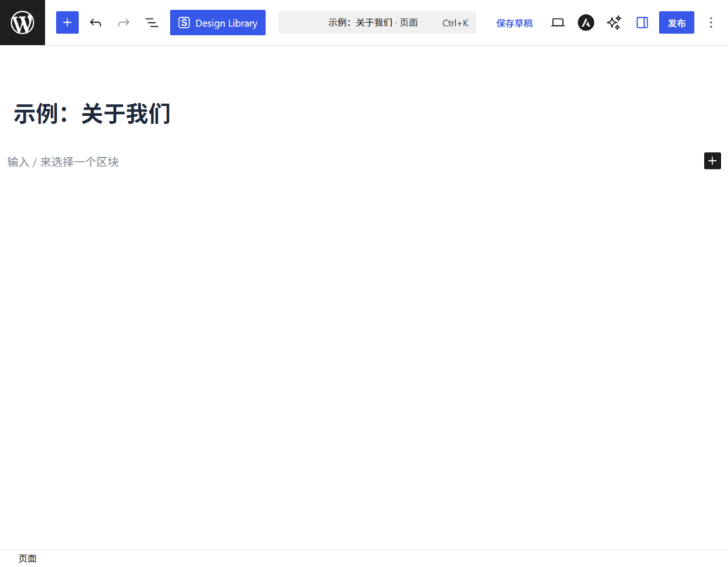The image size is (728, 567).
Task: Click the empty block placeholder text
Action: coord(63,161)
